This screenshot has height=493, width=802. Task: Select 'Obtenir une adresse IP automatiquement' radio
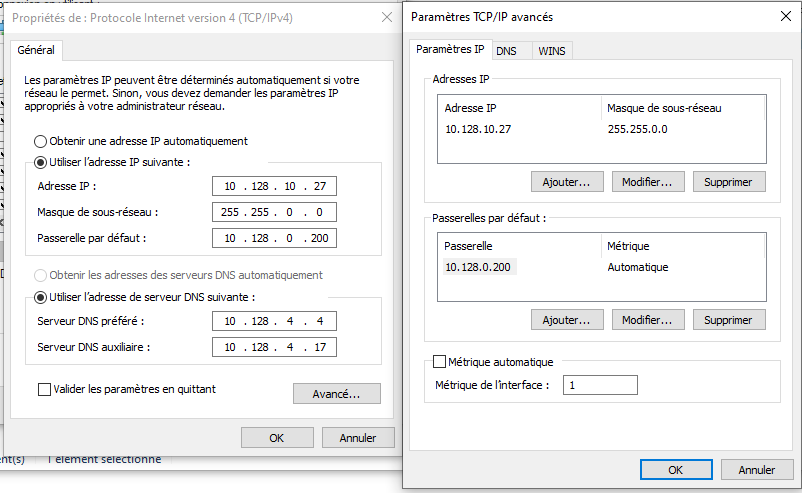(x=41, y=141)
